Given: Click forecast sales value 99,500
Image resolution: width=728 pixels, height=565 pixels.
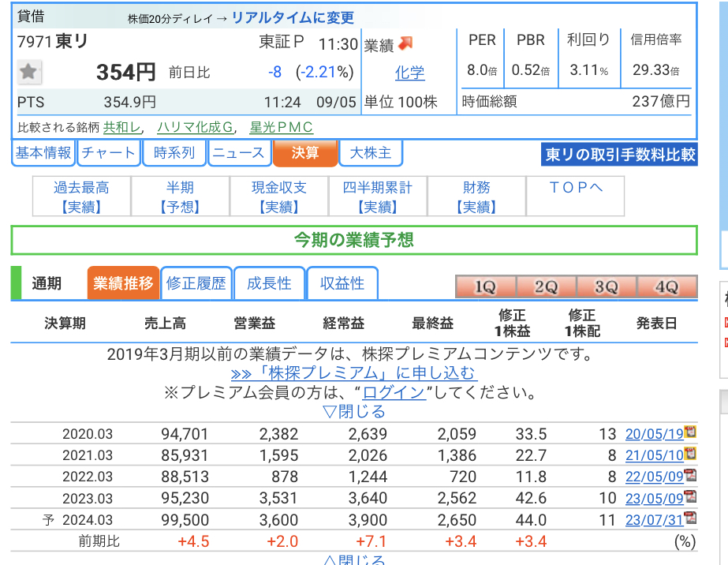Looking at the screenshot, I should [185, 520].
